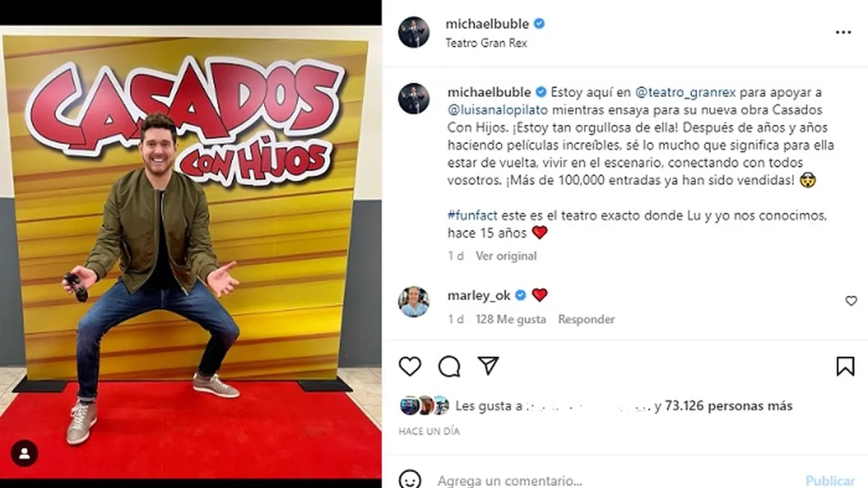
Task: Open the @teatro_granrex mention link
Action: pyautogui.click(x=676, y=93)
